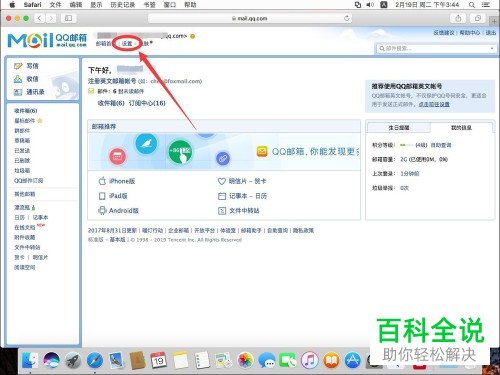The image size is (500, 375).
Task: Open iTunes music icon in the Dock
Action: pos(310,360)
